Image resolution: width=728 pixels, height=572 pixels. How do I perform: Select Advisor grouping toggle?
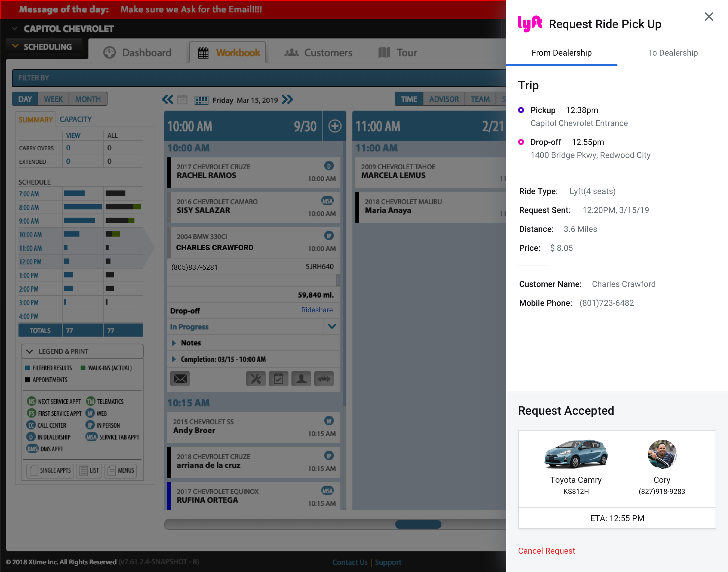pyautogui.click(x=444, y=99)
